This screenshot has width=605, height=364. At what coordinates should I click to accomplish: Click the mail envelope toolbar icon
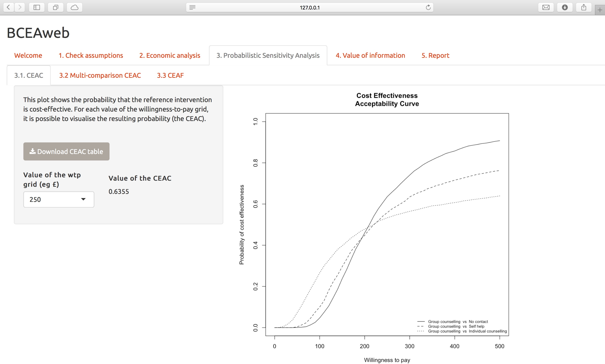pos(546,7)
